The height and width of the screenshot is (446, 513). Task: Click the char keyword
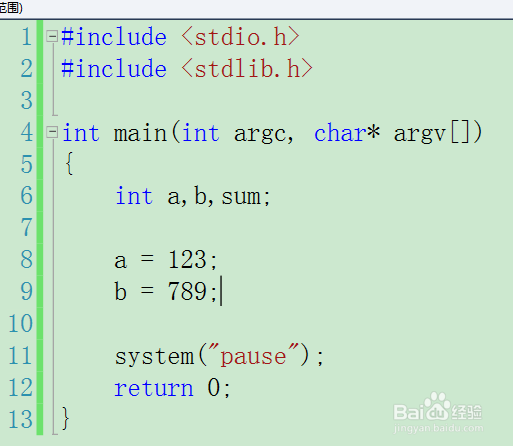(340, 133)
